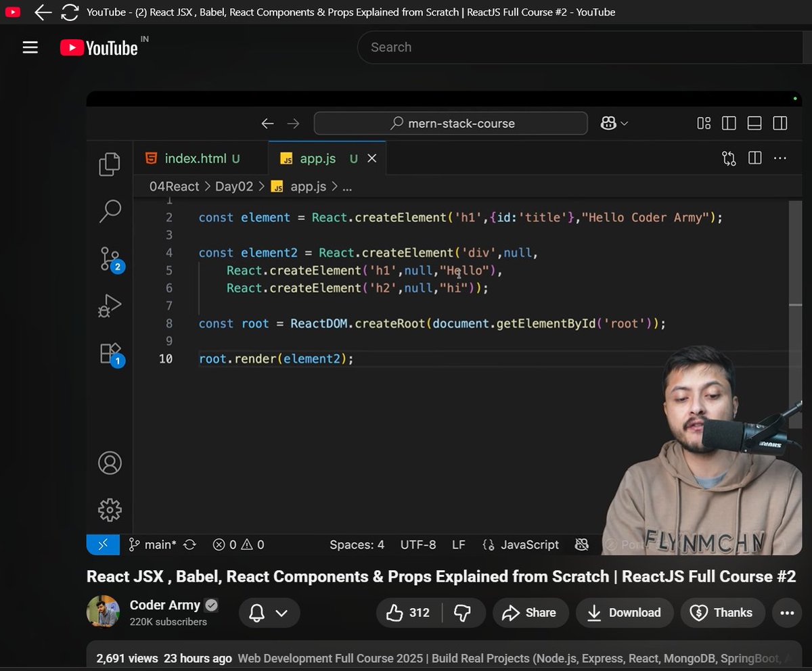
Task: Click the Copilot icon in the title bar
Action: (608, 123)
